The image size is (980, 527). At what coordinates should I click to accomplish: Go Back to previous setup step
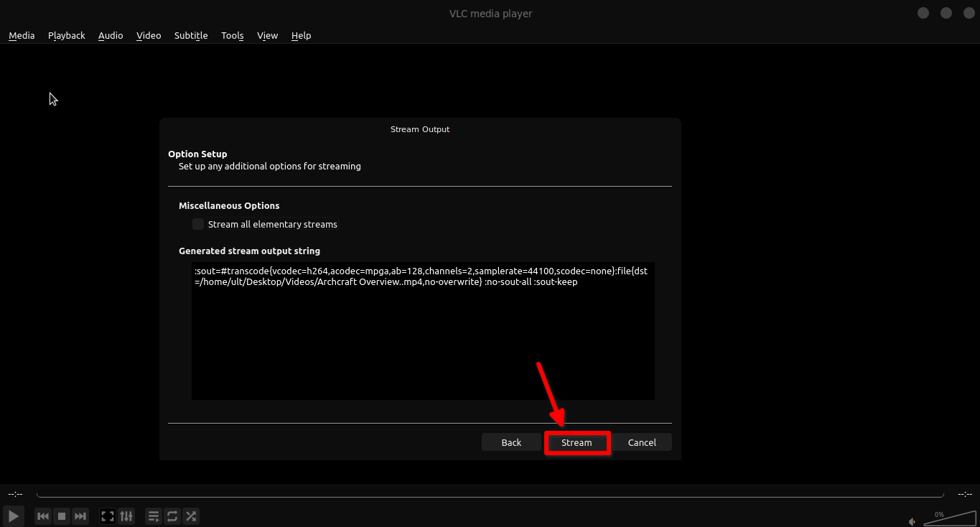tap(511, 442)
